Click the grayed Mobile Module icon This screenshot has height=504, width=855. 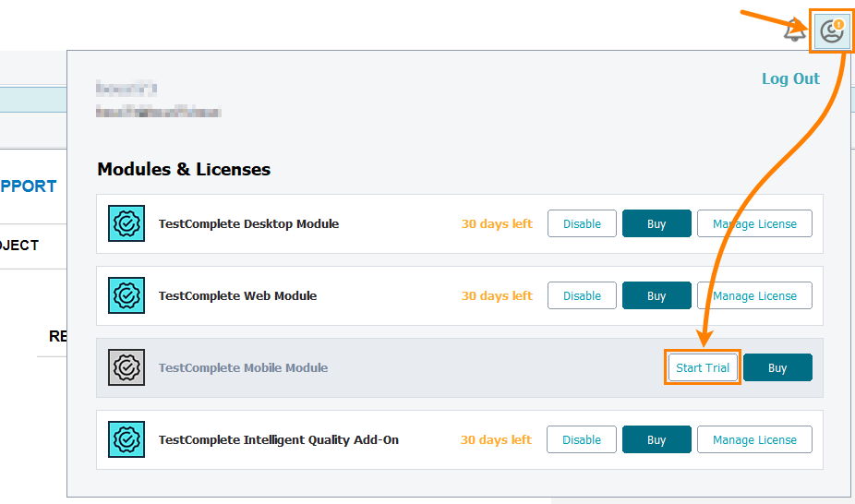pos(126,368)
